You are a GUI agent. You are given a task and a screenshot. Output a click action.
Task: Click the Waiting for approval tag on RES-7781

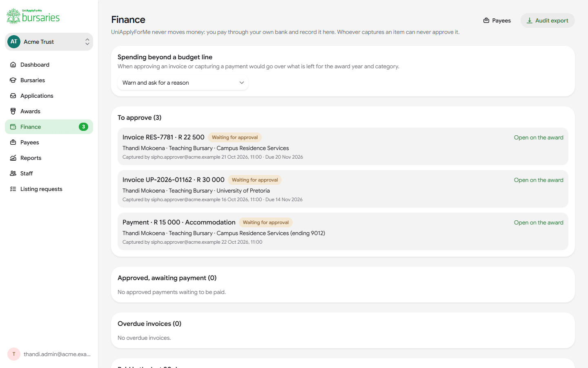pos(235,137)
